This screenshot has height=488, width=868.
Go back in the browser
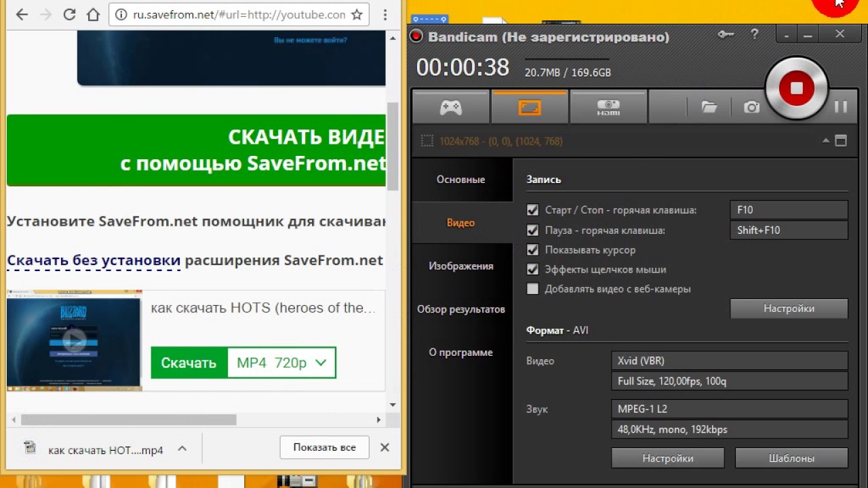[22, 15]
